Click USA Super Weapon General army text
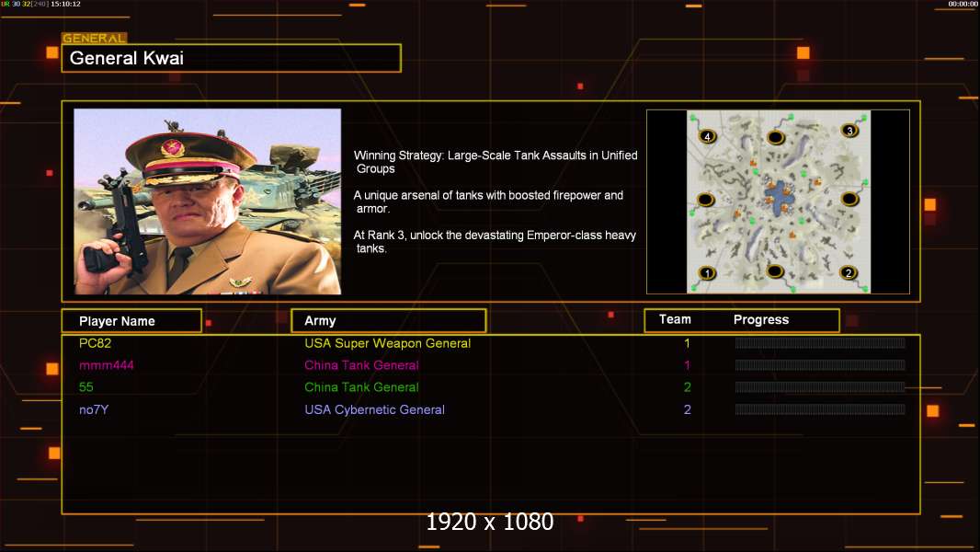 coord(388,343)
